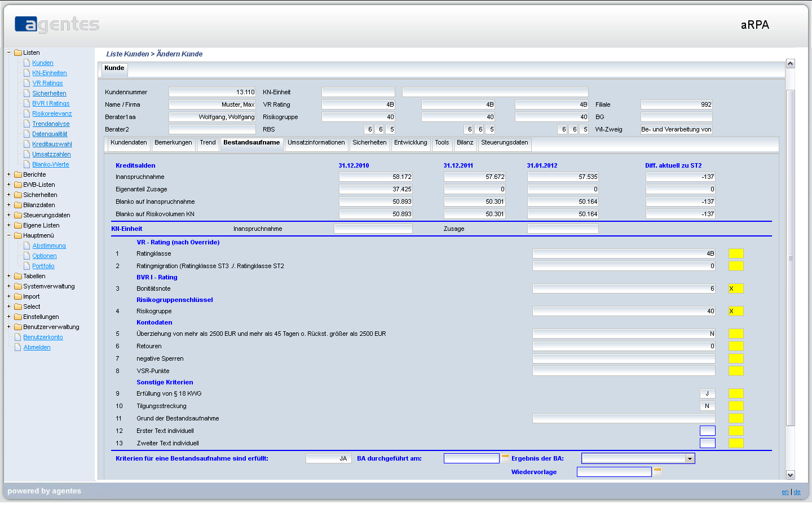Collapse the Listen tree node
Image resolution: width=812 pixels, height=508 pixels.
click(8, 52)
